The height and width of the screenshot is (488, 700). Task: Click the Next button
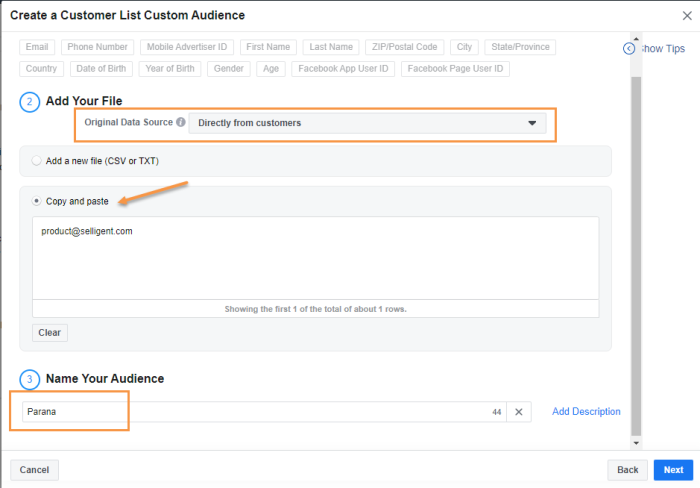[673, 469]
